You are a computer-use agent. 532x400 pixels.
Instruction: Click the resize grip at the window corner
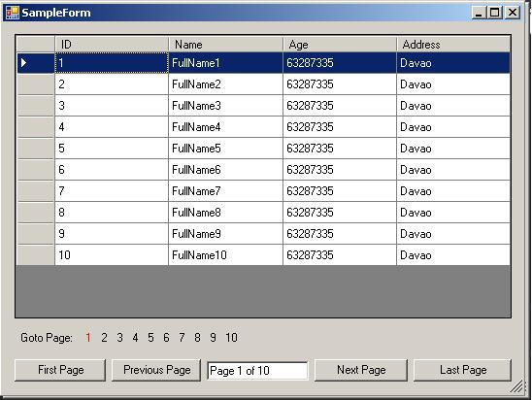[x=516, y=386]
